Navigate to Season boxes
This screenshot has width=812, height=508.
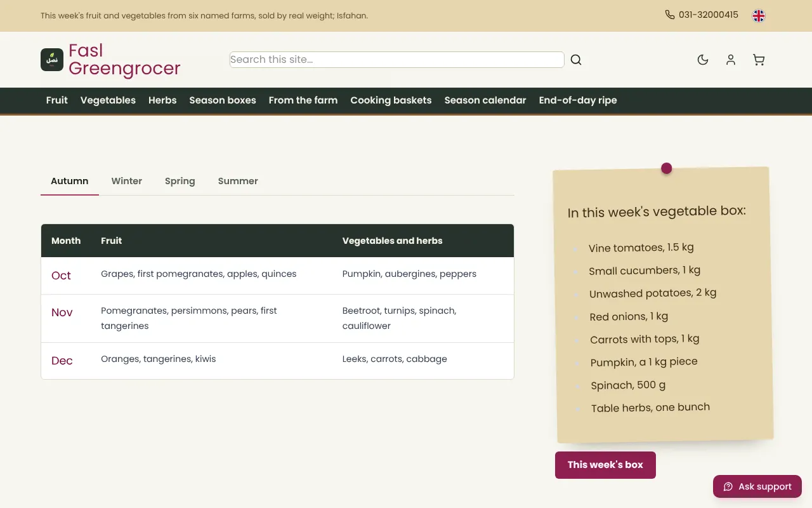223,100
